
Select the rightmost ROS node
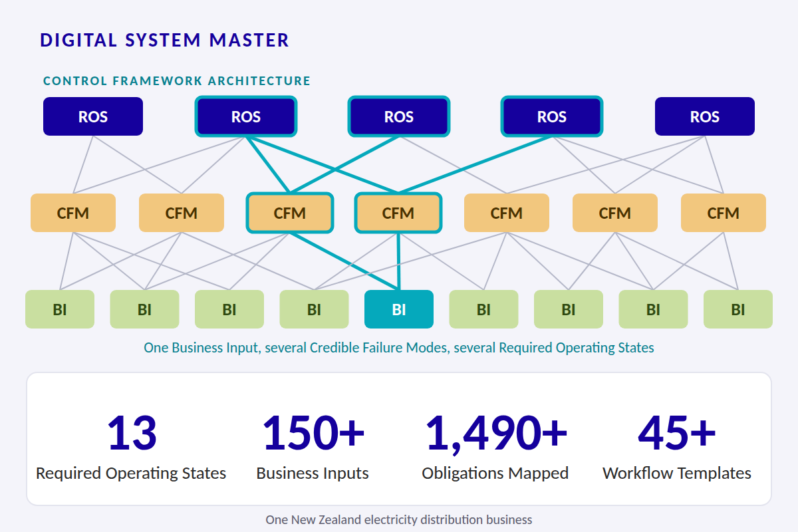click(x=705, y=116)
